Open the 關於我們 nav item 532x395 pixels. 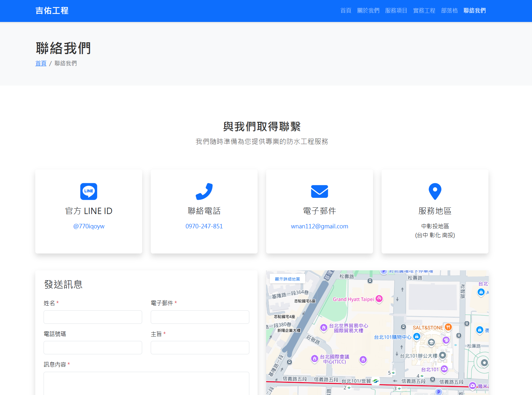point(368,10)
